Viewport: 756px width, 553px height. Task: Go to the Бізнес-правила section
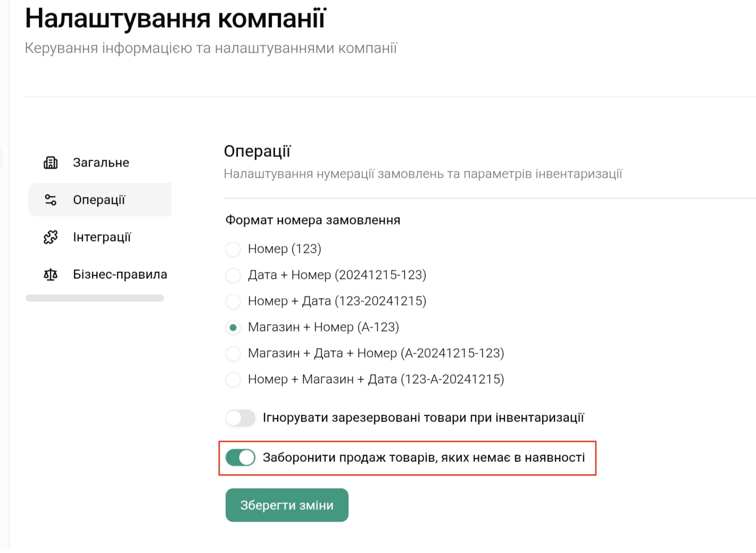(120, 275)
